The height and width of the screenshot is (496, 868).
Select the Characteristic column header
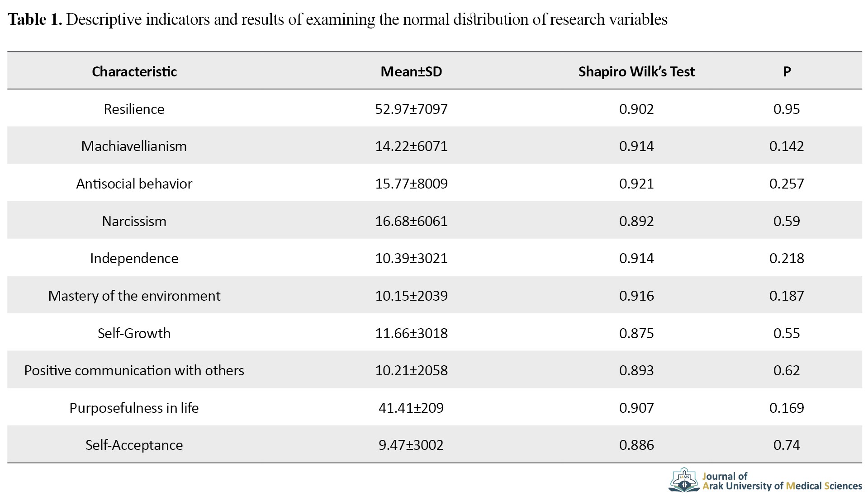pos(134,71)
